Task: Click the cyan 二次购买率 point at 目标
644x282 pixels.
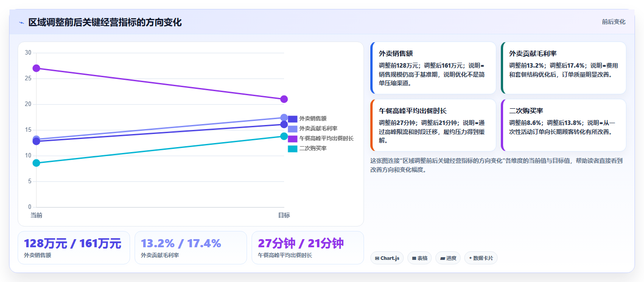Action: (x=284, y=136)
